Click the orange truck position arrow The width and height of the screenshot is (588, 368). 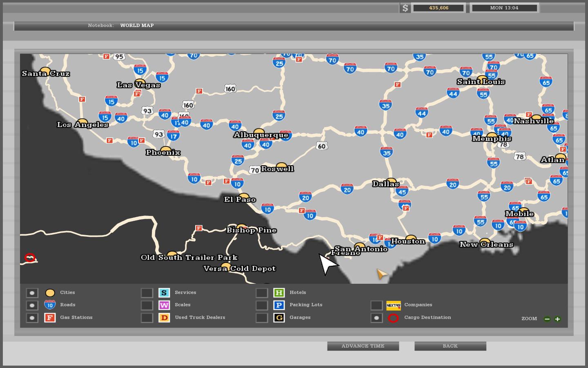click(382, 274)
